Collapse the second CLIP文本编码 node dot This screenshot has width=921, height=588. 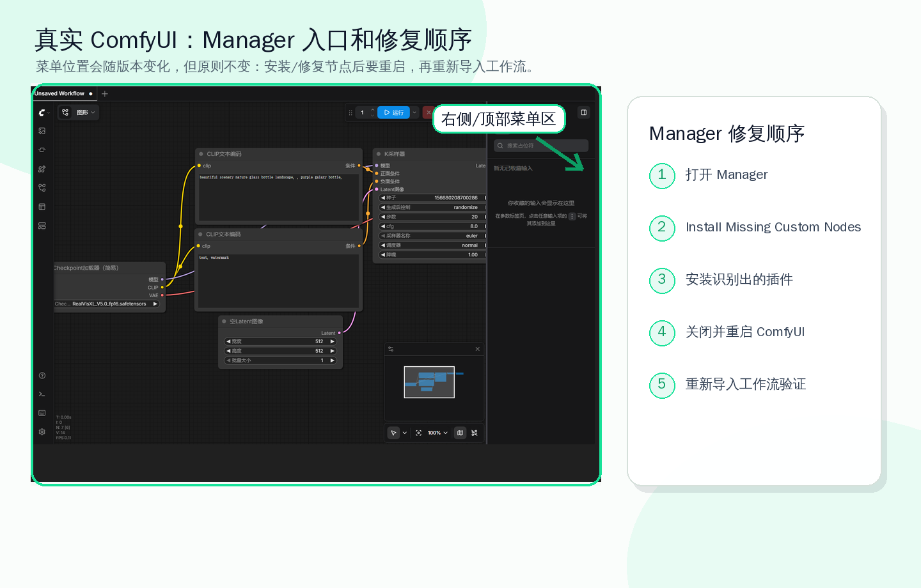[200, 235]
